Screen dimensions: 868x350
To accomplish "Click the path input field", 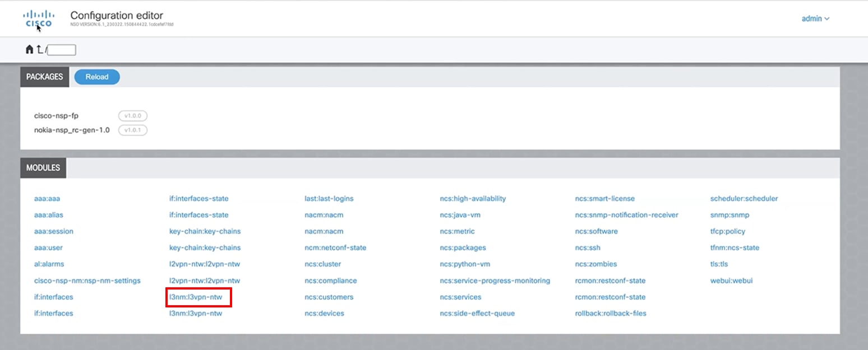I will tap(62, 50).
